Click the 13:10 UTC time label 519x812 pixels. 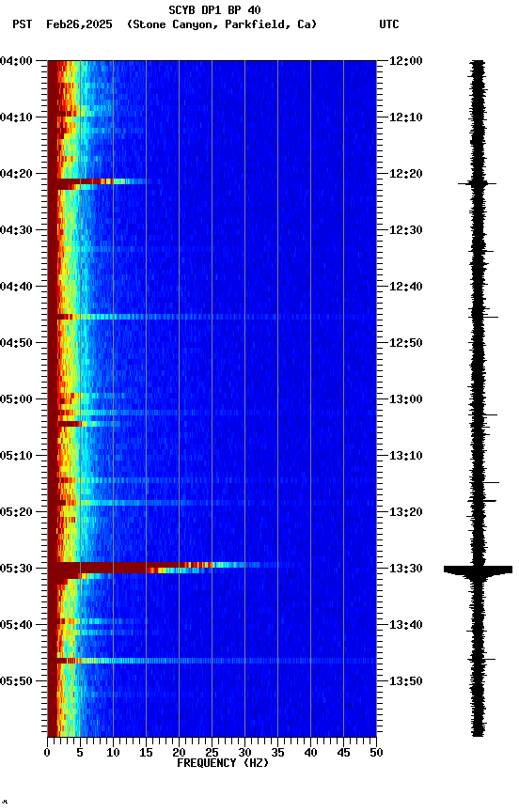(x=406, y=456)
